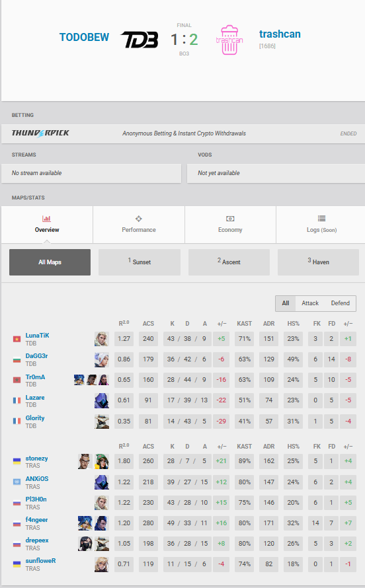Open the trashcan team page
This screenshot has width=365, height=588.
coord(280,34)
